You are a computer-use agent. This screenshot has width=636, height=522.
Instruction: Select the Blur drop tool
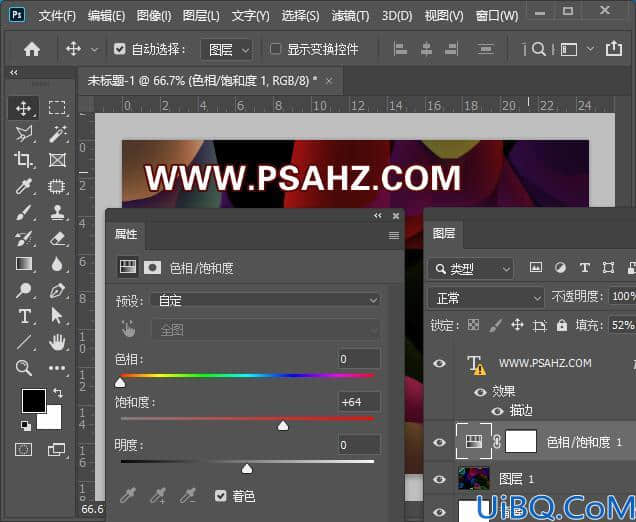(57, 264)
